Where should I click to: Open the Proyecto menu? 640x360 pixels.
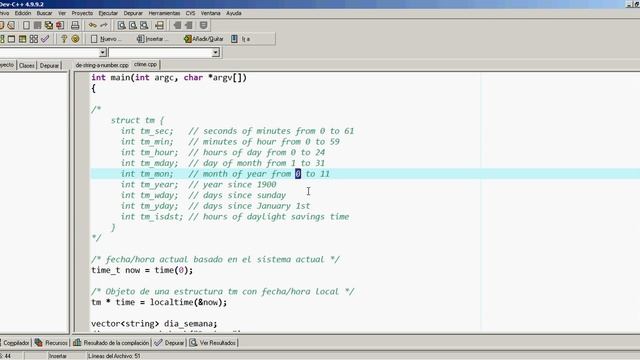coord(82,13)
